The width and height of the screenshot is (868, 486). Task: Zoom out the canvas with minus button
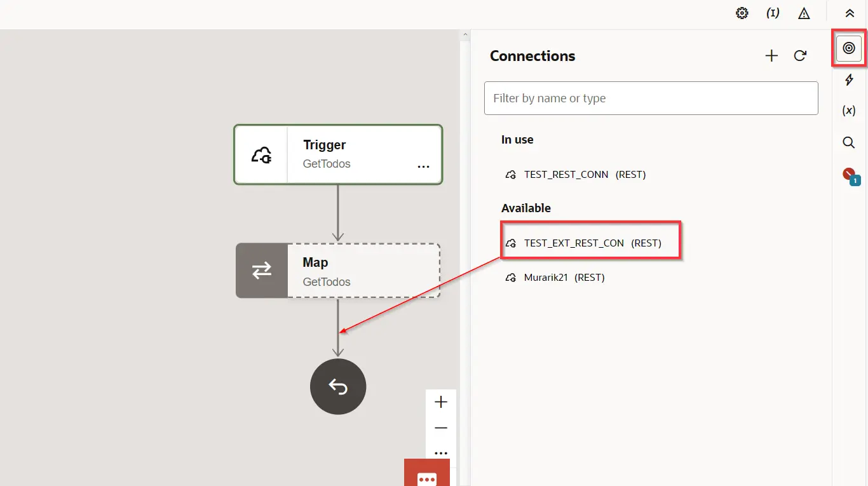pos(441,428)
